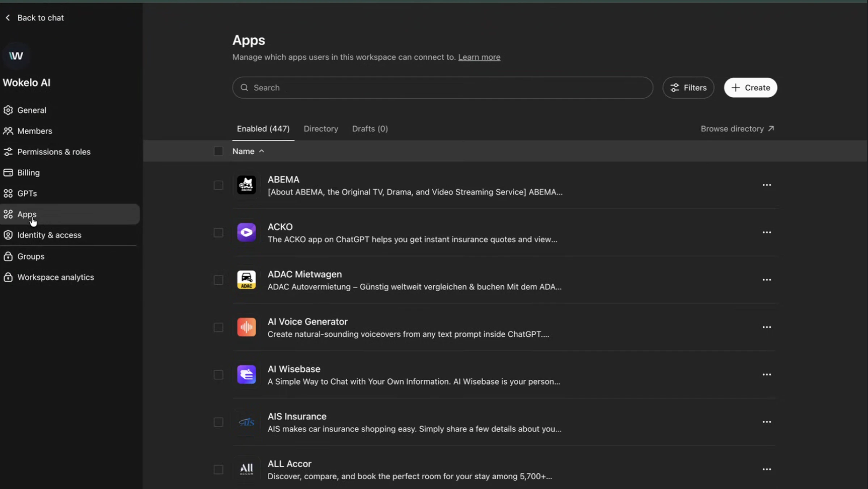Screen dimensions: 868x489
Task: Open the AIS Insurance app icon
Action: (x=247, y=422)
